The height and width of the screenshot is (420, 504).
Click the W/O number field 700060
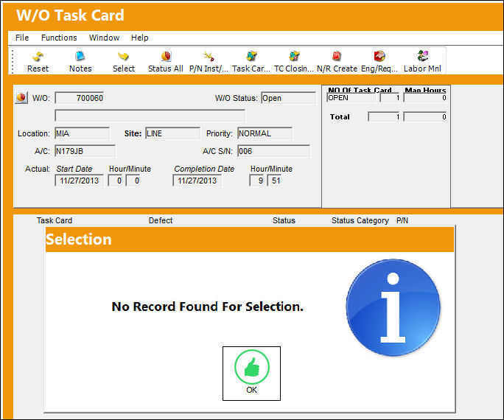pyautogui.click(x=80, y=98)
